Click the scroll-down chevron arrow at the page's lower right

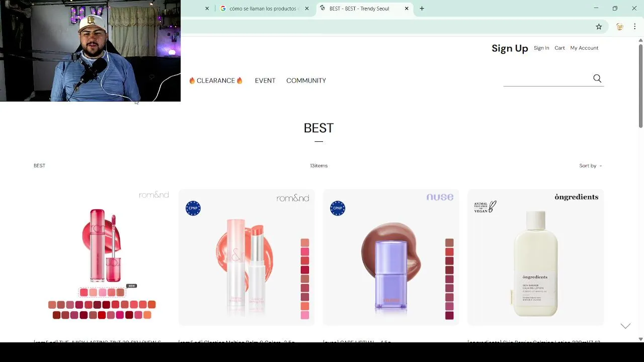(x=625, y=326)
